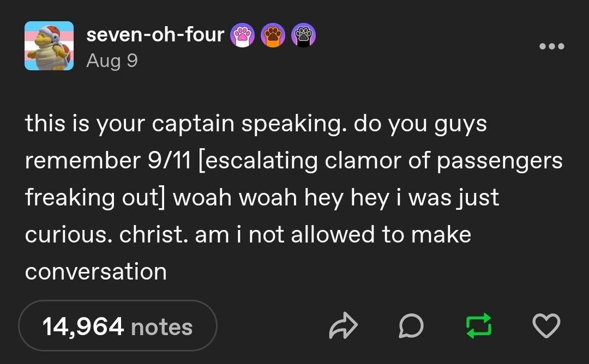Open the seven-oh-four avatar picture
Screen dimensions: 589x364
coord(49,46)
